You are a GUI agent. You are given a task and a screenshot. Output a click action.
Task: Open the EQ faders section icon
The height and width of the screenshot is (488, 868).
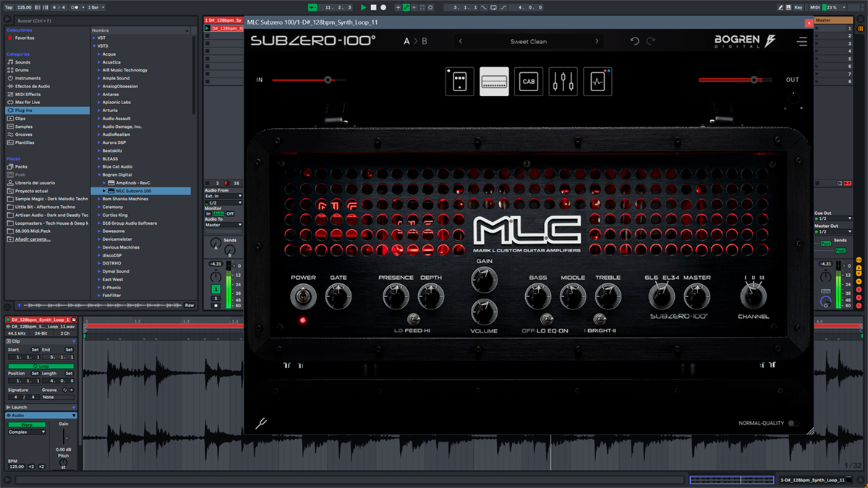(563, 82)
